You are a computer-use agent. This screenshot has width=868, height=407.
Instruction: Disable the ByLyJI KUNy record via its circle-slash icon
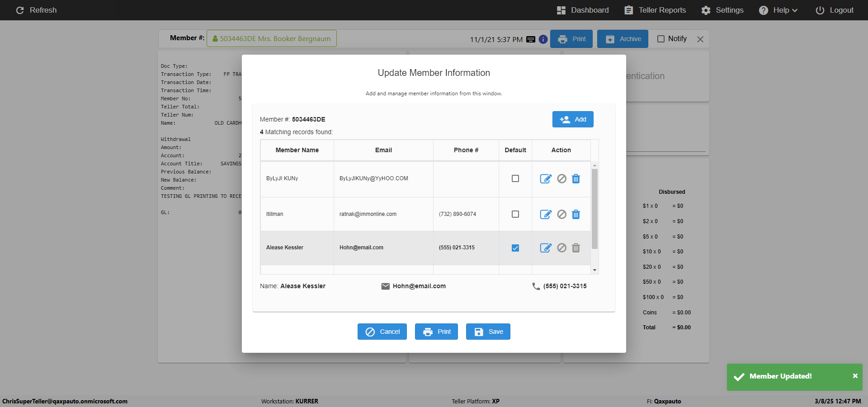click(x=561, y=179)
